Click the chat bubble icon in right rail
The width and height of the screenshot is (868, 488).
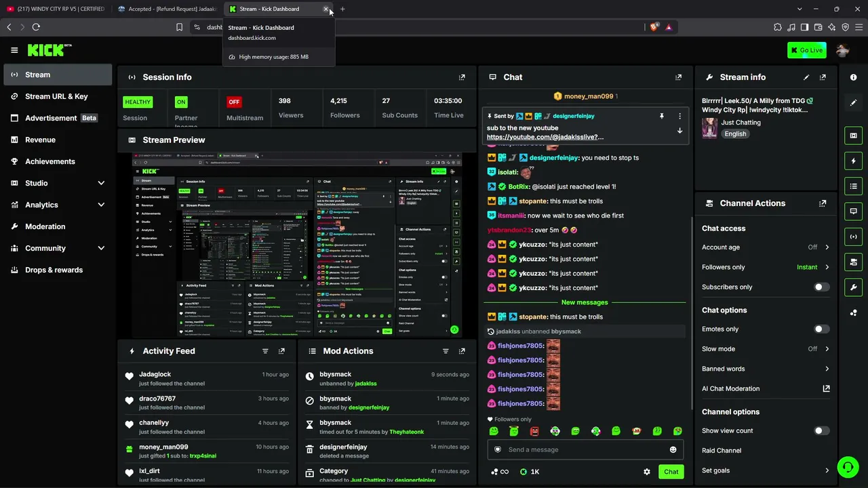(x=853, y=211)
